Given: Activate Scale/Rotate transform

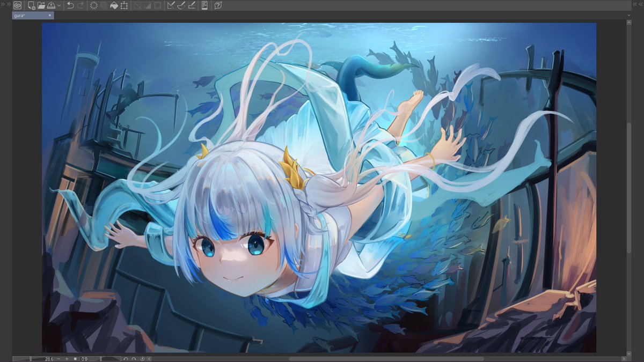Looking at the screenshot, I should (x=124, y=5).
